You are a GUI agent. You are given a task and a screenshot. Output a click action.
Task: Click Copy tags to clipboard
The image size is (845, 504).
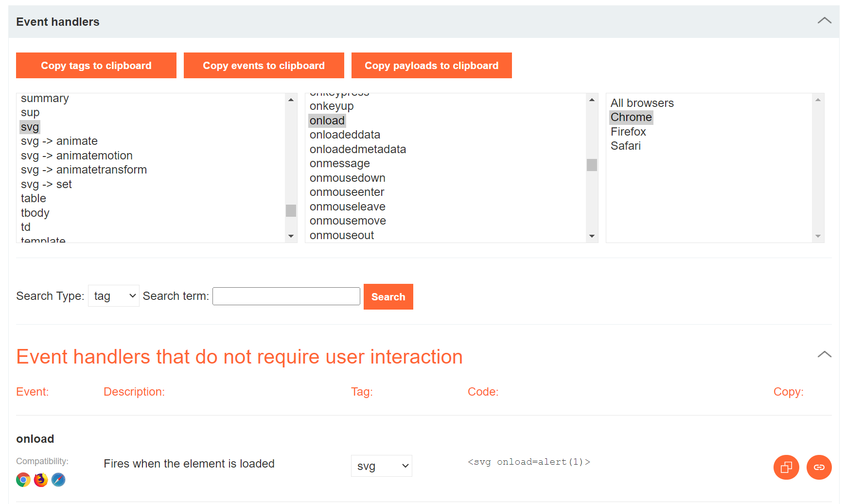(96, 66)
